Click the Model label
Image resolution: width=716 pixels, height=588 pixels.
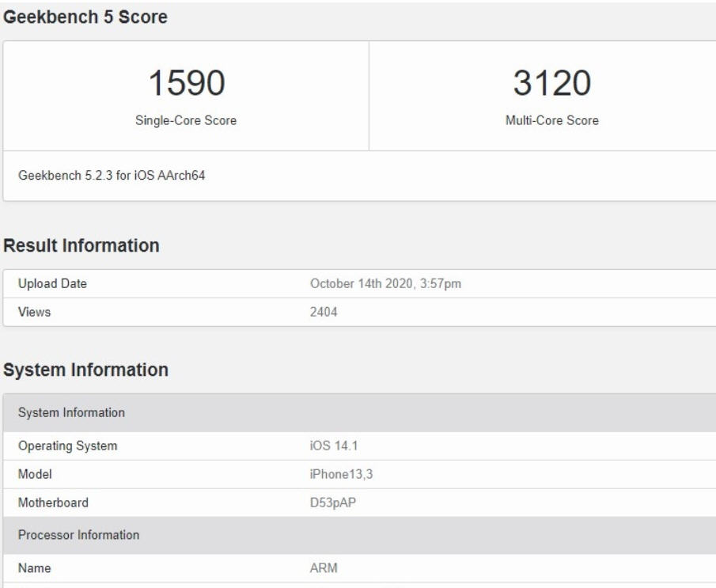point(35,474)
